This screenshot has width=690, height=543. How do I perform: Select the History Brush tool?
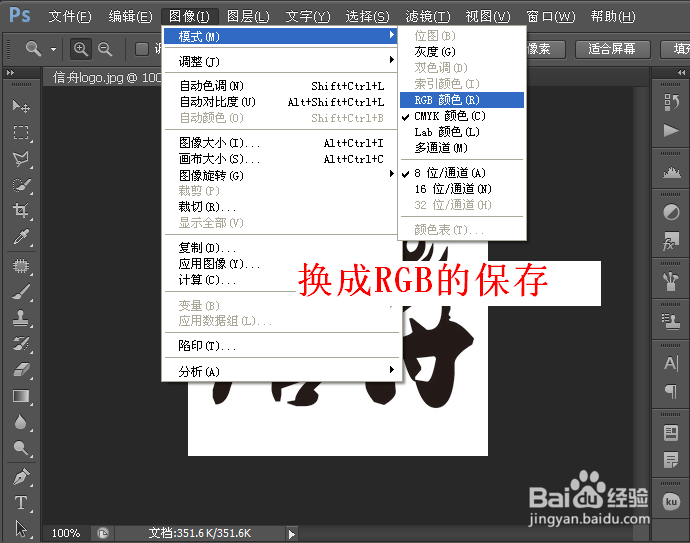coord(21,344)
